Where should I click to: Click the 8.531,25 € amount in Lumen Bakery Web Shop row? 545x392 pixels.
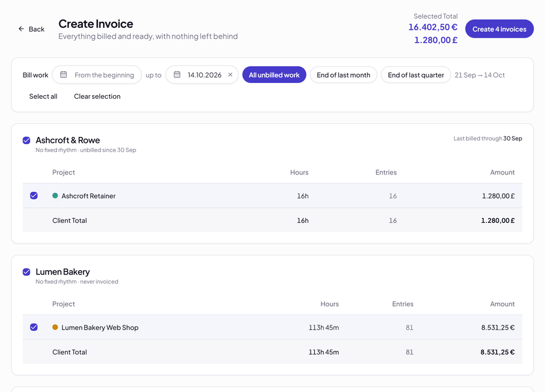[498, 327]
